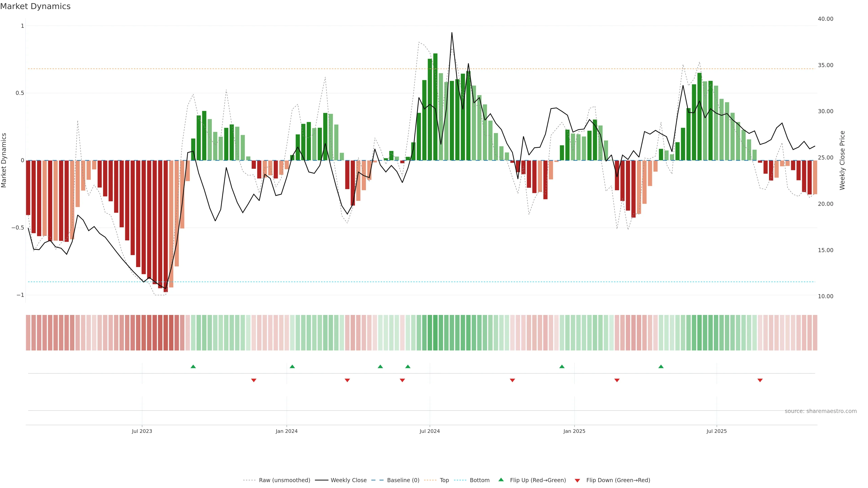Hide the Bottom threshold legend entry
The width and height of the screenshot is (868, 488).
[x=479, y=480]
